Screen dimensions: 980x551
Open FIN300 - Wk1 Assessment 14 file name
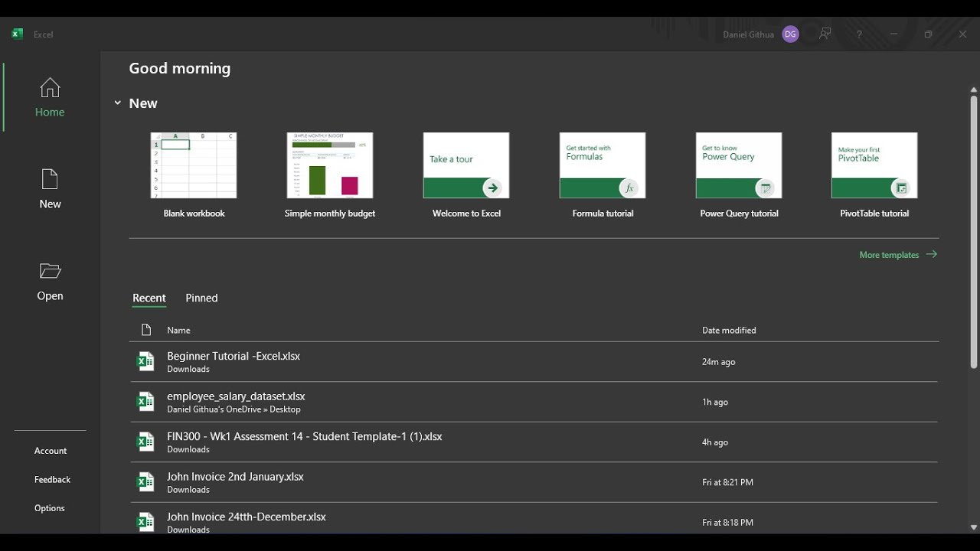(305, 436)
